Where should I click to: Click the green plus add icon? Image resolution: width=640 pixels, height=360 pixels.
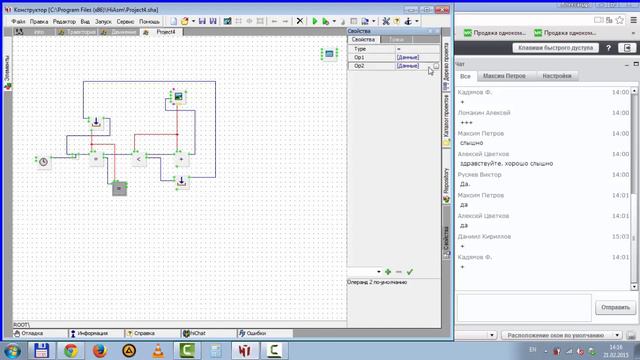pos(388,272)
